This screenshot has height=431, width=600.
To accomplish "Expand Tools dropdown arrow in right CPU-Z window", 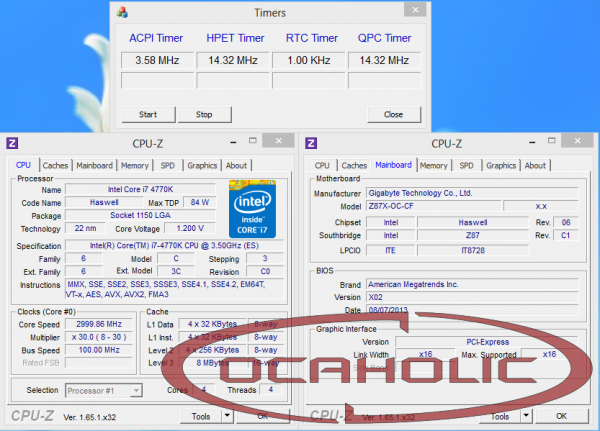I will pos(527,416).
